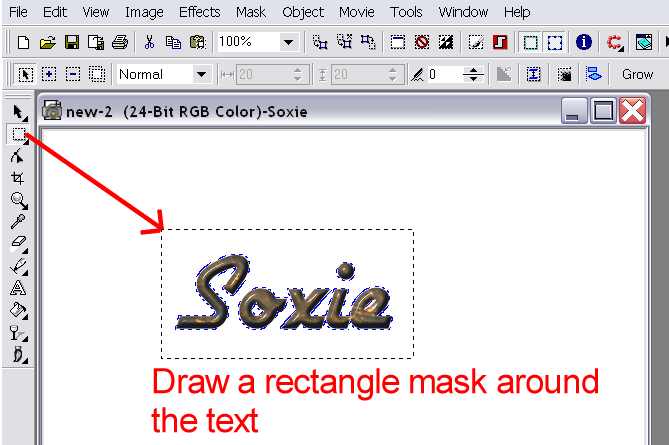This screenshot has height=445, width=669.
Task: Open the Mask menu
Action: pyautogui.click(x=251, y=12)
